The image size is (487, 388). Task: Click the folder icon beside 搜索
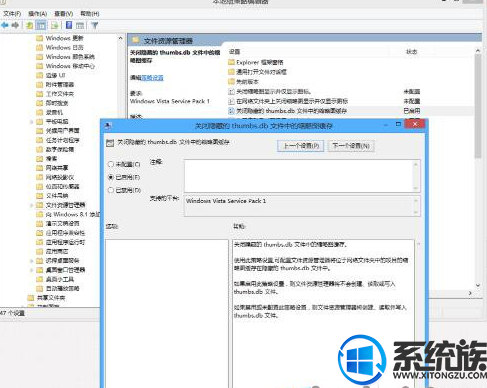40,159
